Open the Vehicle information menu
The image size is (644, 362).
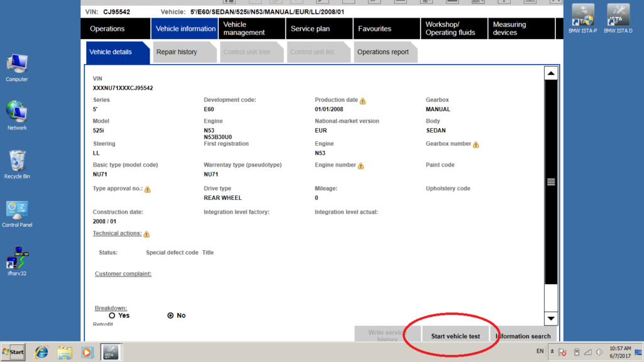185,29
